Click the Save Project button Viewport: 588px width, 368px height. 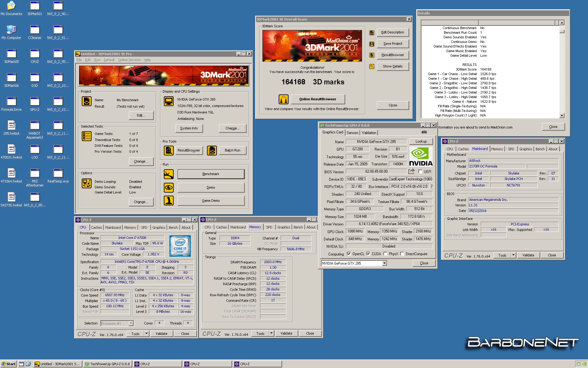[393, 44]
